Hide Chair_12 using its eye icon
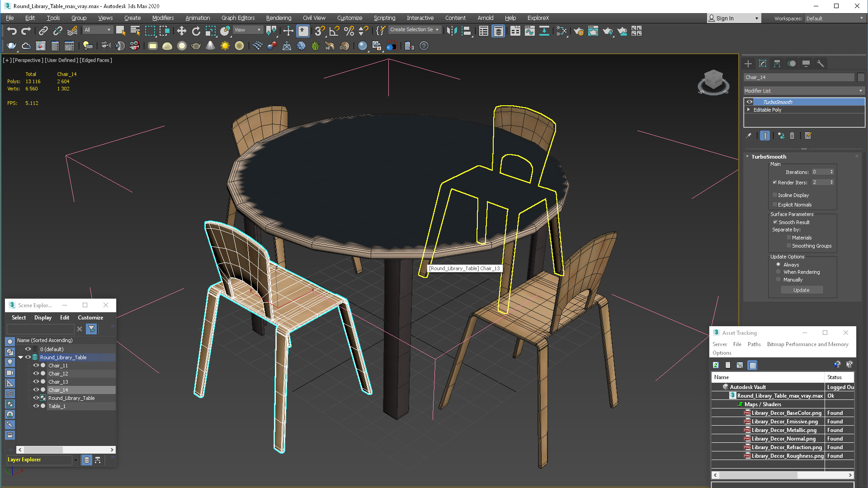This screenshot has height=488, width=868. tap(36, 374)
